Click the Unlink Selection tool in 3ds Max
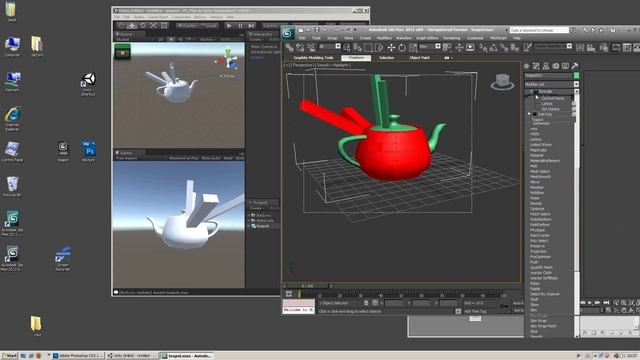Image resolution: width=640 pixels, height=360 pixels. point(300,48)
